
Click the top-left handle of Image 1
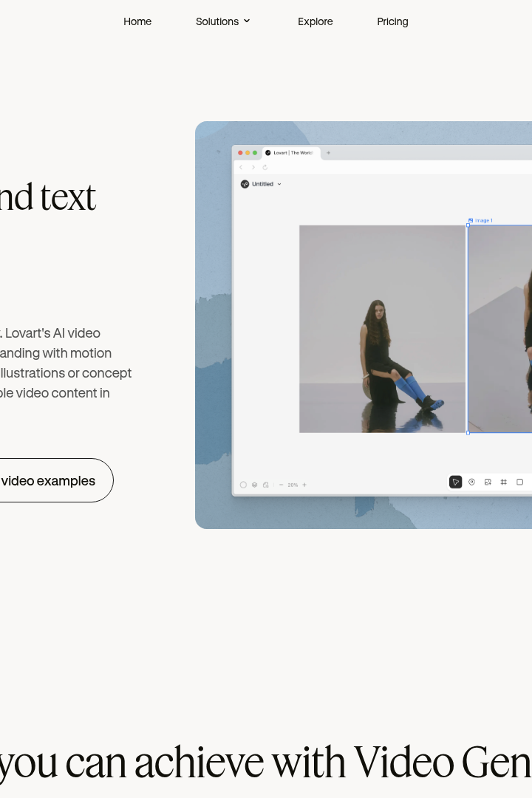[468, 225]
